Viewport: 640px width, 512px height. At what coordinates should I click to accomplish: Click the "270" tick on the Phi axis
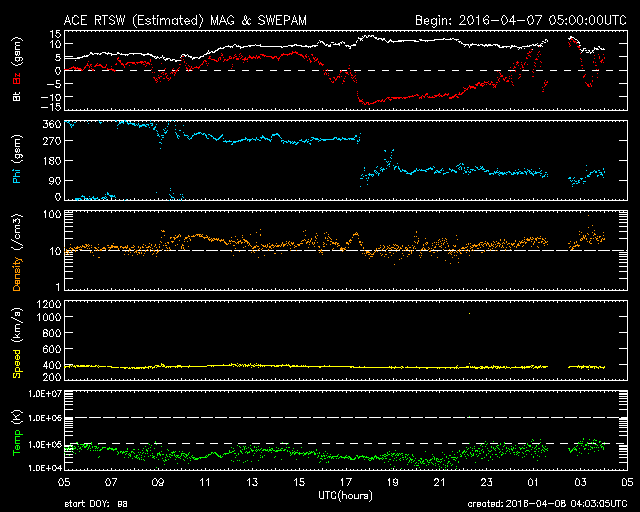(x=52, y=141)
